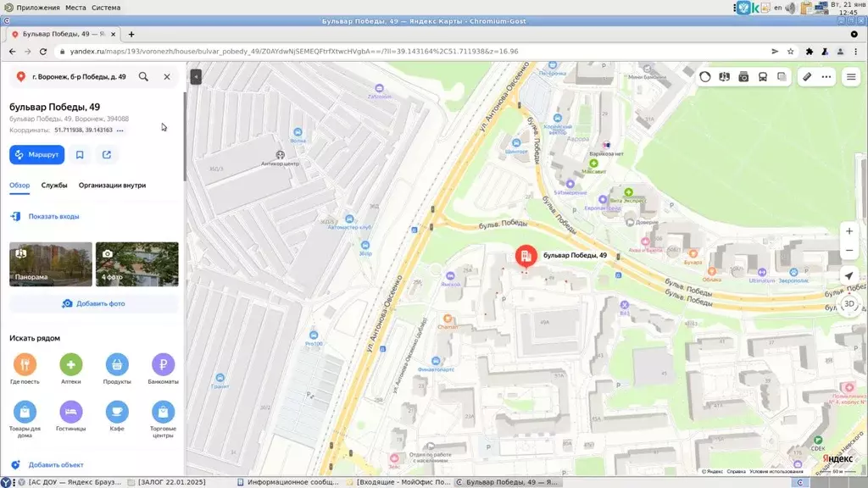
Task: Search nearby Товары для дома
Action: point(25,419)
